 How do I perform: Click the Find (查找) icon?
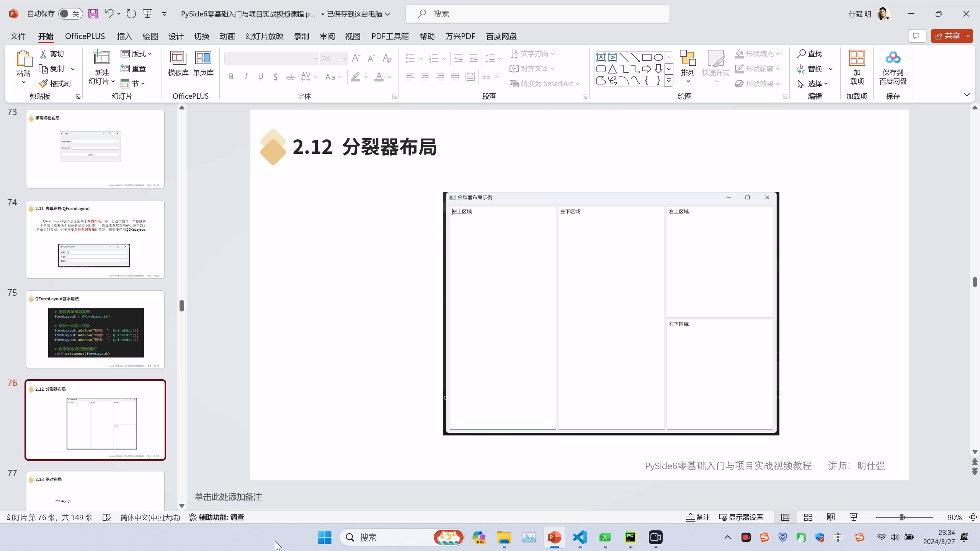(x=810, y=54)
